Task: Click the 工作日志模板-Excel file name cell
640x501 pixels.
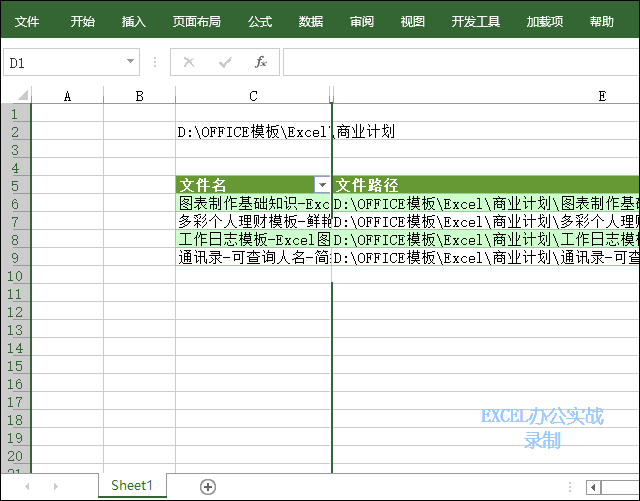Action: pyautogui.click(x=253, y=239)
